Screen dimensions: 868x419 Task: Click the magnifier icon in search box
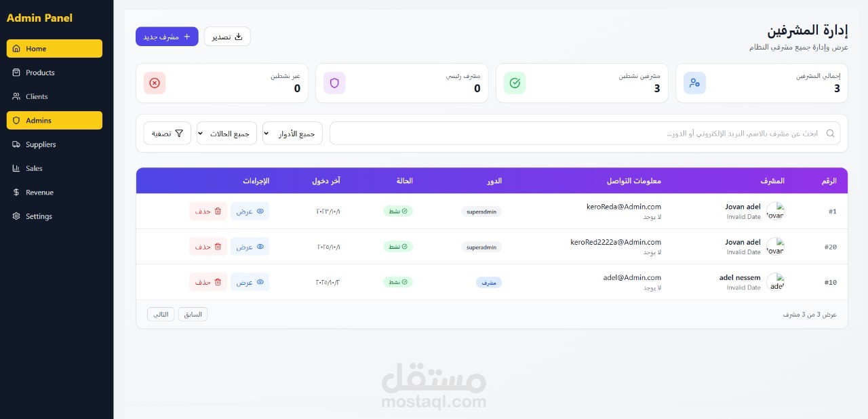[830, 134]
